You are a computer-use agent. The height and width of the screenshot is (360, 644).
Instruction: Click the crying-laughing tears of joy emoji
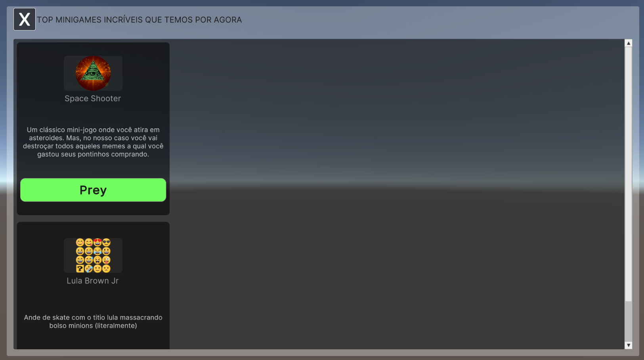[97, 251]
